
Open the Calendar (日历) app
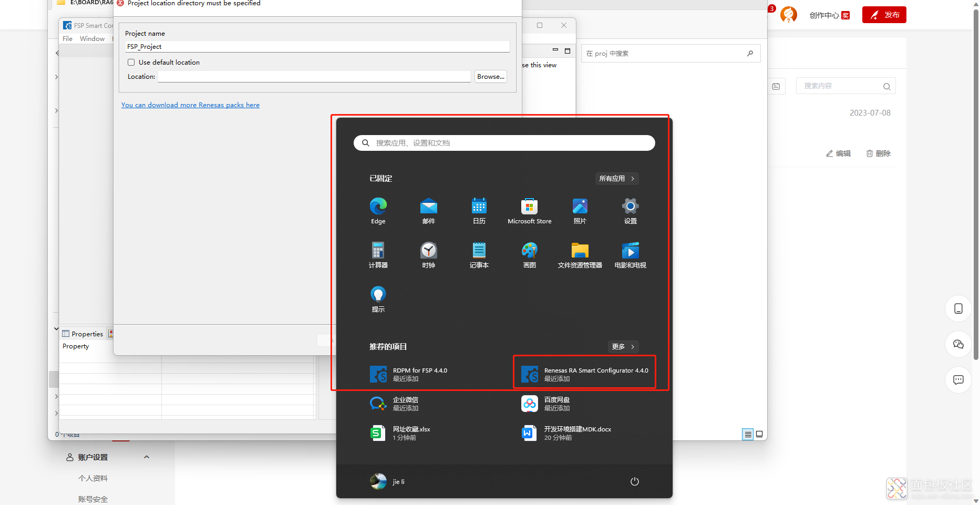click(x=479, y=211)
